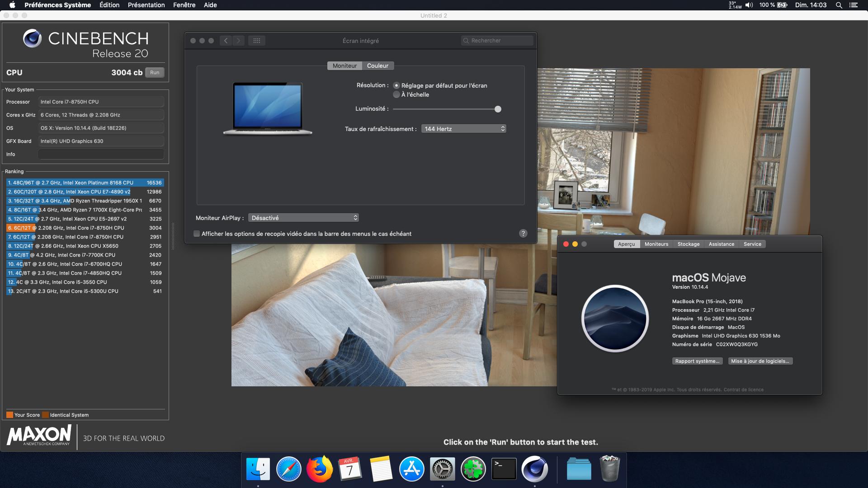Click Rapport système button
868x488 pixels.
coord(697,361)
